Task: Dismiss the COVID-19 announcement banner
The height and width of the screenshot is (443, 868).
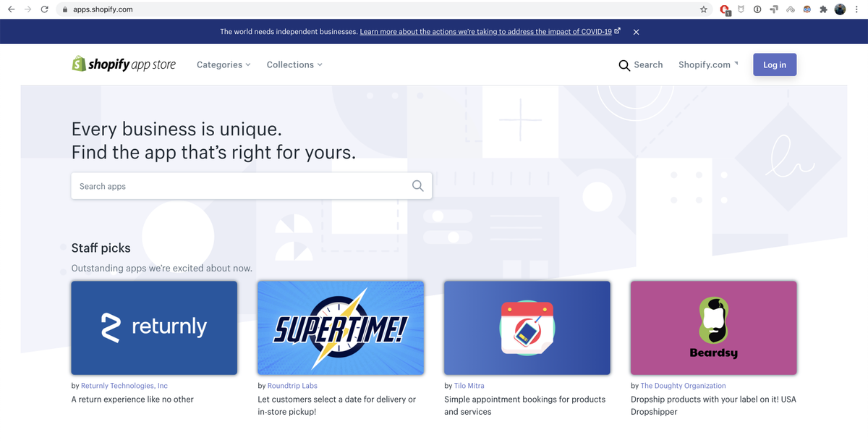Action: pos(636,32)
